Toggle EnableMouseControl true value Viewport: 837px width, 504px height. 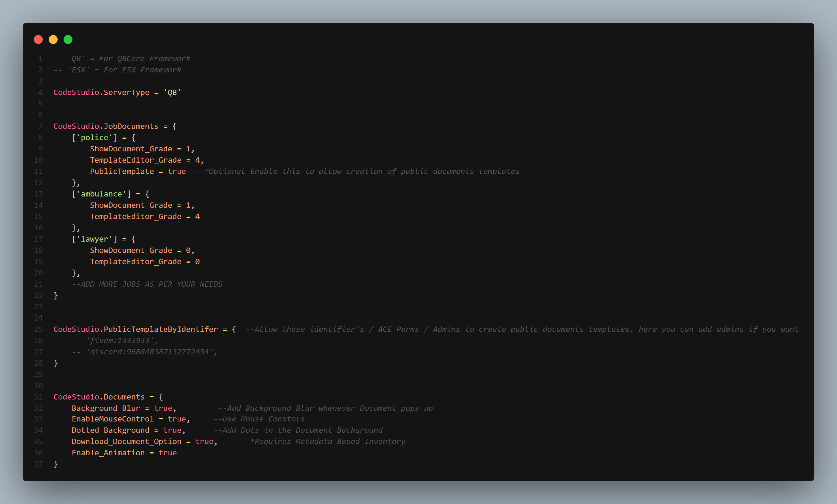[x=177, y=419]
